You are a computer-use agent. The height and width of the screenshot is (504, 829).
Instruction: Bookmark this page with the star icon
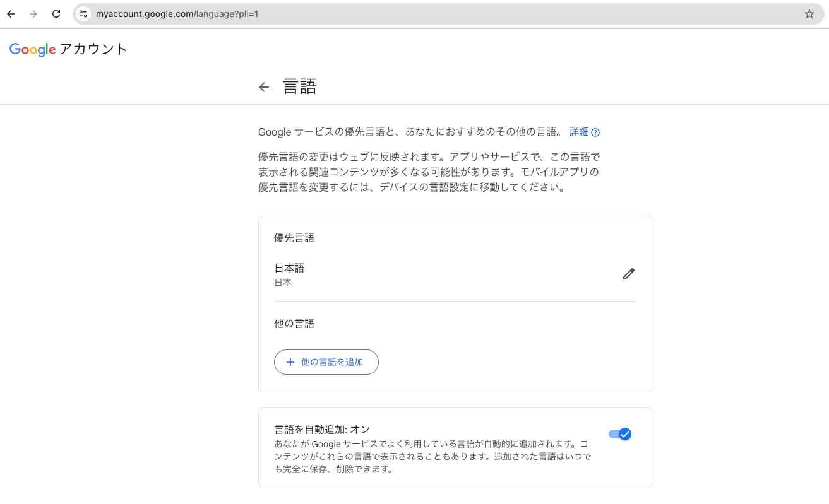coord(809,14)
